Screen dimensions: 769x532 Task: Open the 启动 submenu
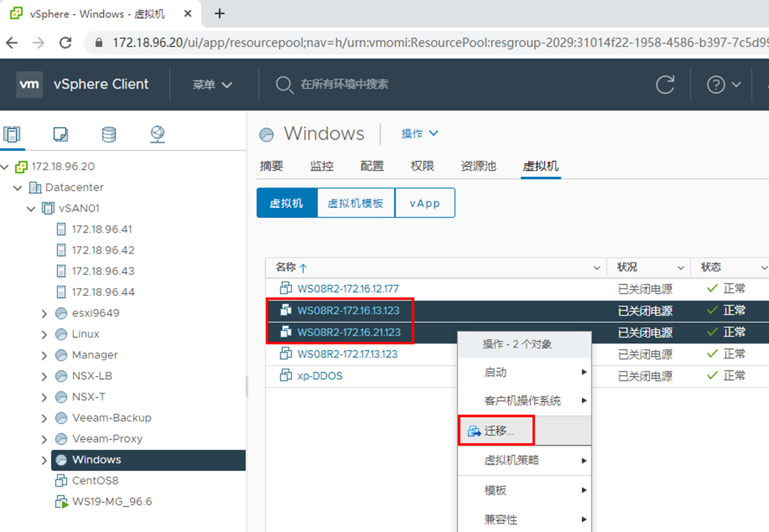click(525, 372)
